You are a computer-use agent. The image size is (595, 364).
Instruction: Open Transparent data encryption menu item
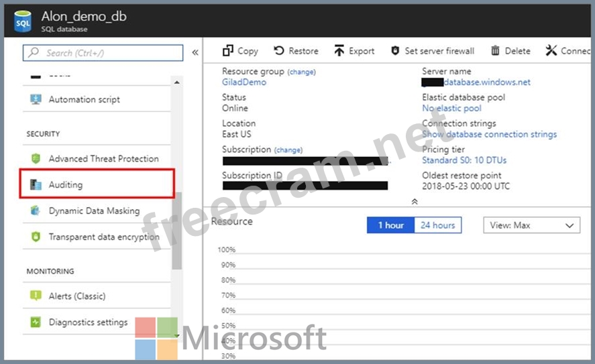click(97, 237)
